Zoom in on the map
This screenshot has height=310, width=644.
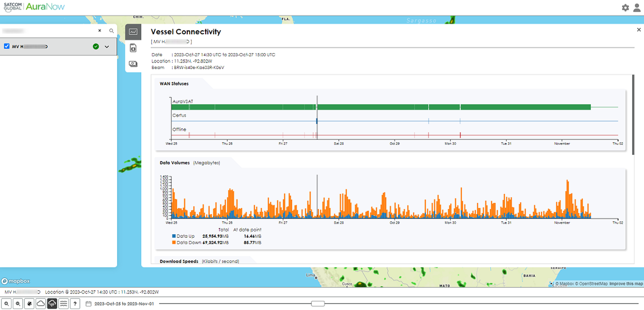coord(7,304)
